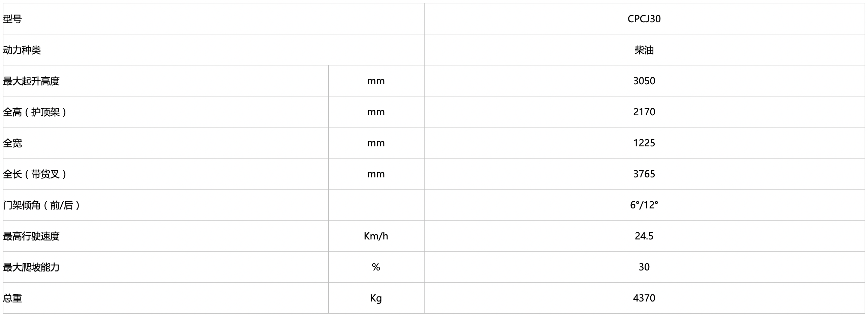
Task: Click the 最高行驶速度 label
Action: pos(31,236)
